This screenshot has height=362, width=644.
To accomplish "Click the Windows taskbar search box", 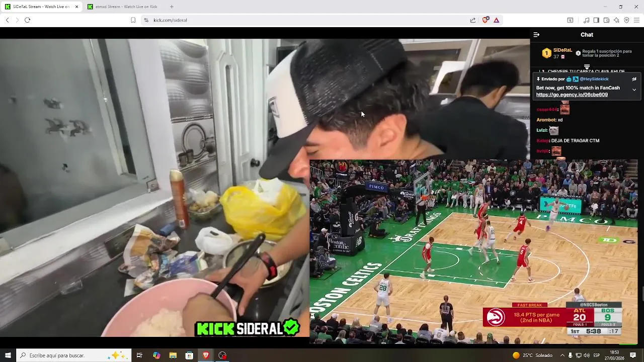I will [x=73, y=355].
